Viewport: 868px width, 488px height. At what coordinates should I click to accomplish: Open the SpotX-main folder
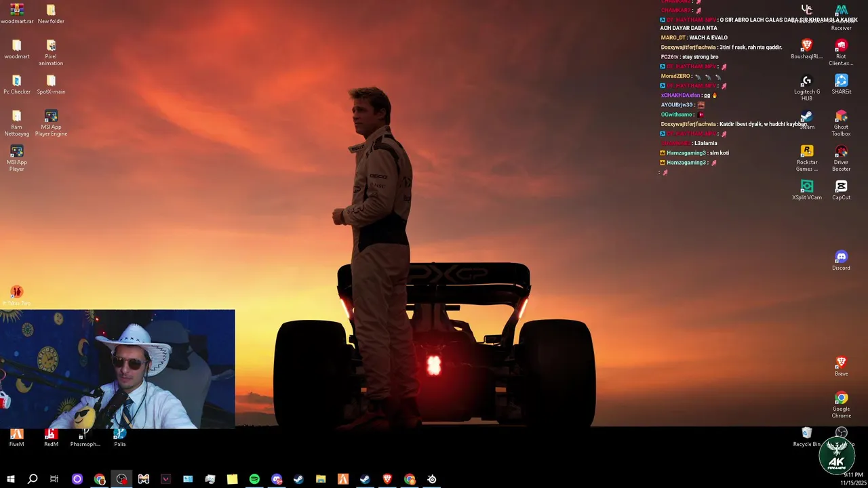click(x=51, y=84)
